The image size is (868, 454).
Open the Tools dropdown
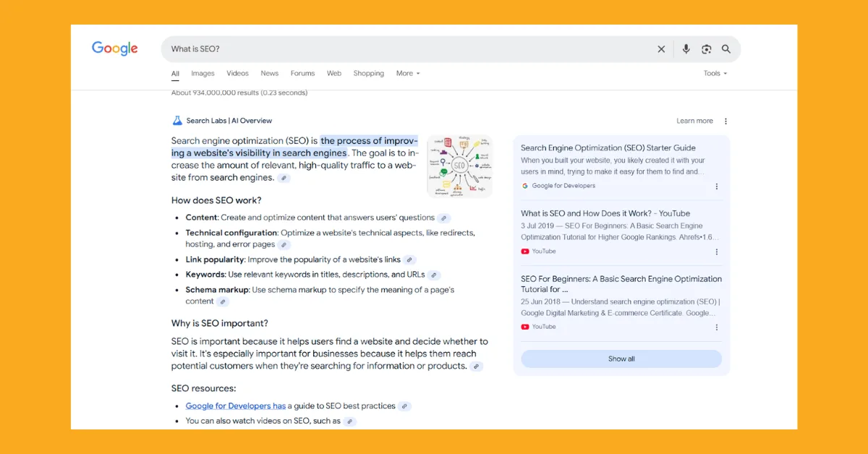pos(715,73)
